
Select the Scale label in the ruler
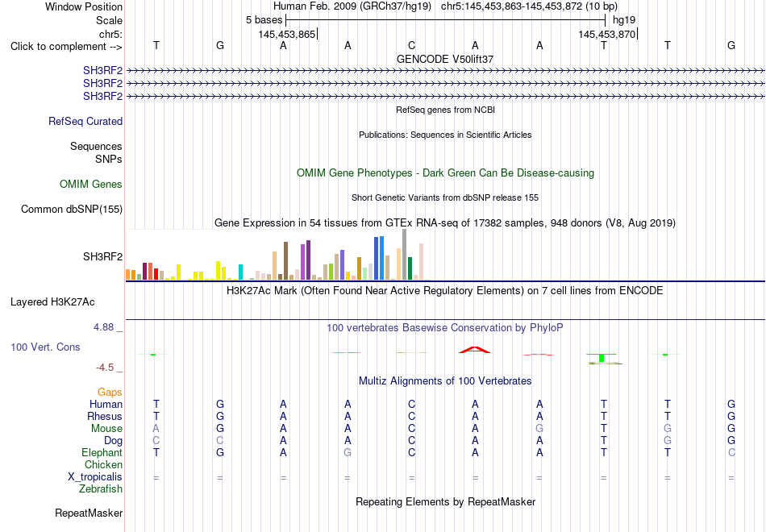coord(109,20)
